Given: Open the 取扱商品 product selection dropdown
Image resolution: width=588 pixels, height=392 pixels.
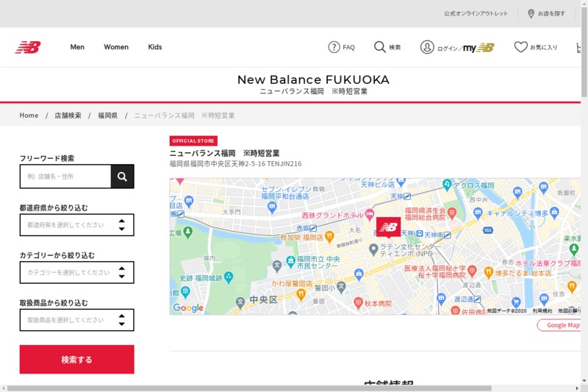Looking at the screenshot, I should pyautogui.click(x=77, y=320).
